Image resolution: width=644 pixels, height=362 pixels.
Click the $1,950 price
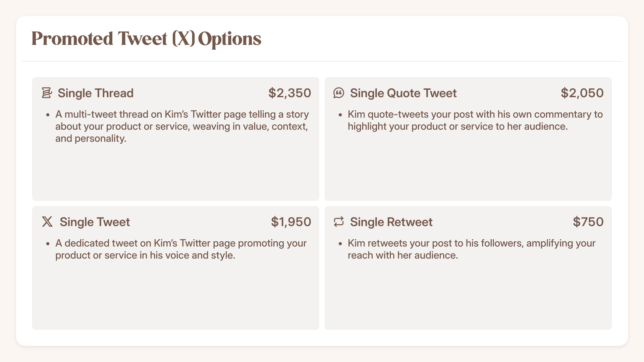[291, 222]
